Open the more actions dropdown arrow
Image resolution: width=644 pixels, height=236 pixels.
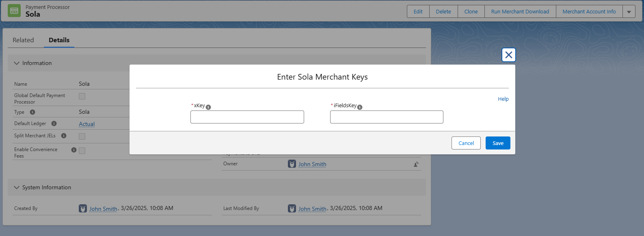[x=629, y=12]
